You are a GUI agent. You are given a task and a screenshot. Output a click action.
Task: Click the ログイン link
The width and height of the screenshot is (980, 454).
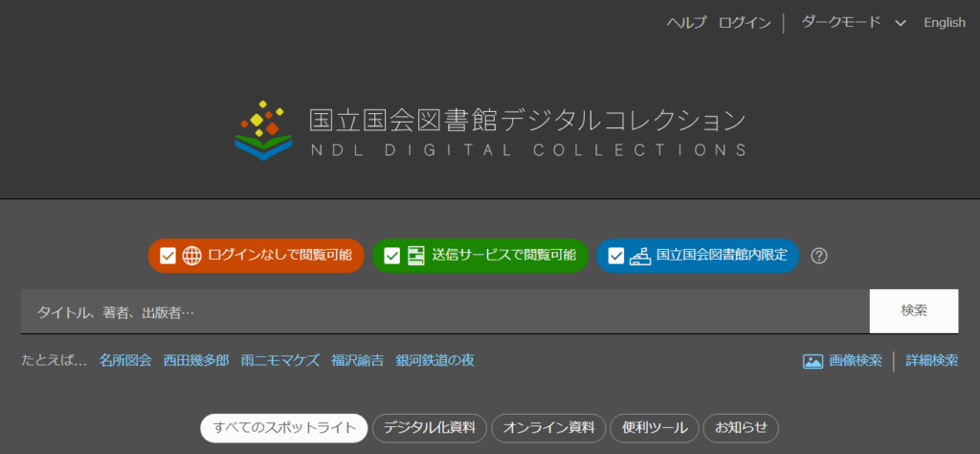tap(745, 23)
